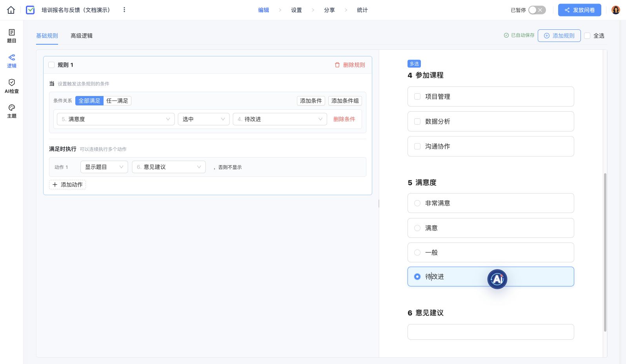This screenshot has width=626, height=364.
Task: Check the 沟通协作 option
Action: [x=491, y=146]
